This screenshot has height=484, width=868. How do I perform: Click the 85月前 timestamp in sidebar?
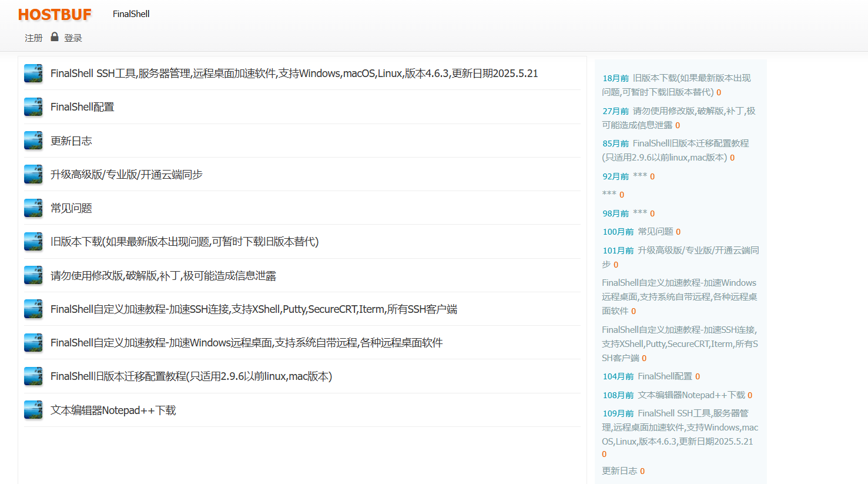(x=615, y=143)
